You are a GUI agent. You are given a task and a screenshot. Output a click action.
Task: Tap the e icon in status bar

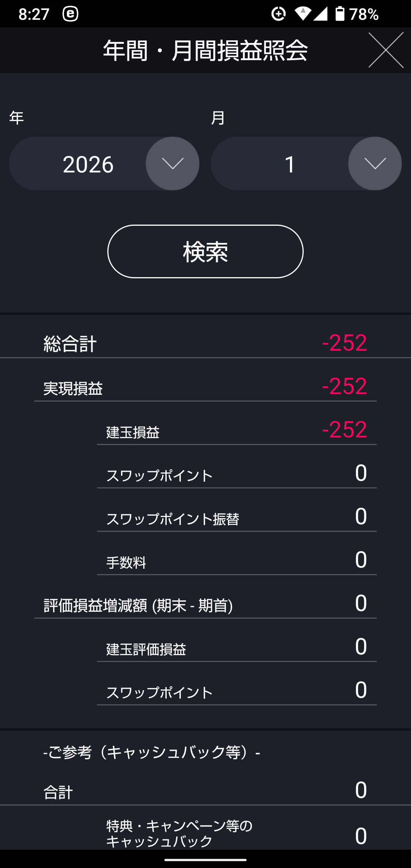click(70, 14)
